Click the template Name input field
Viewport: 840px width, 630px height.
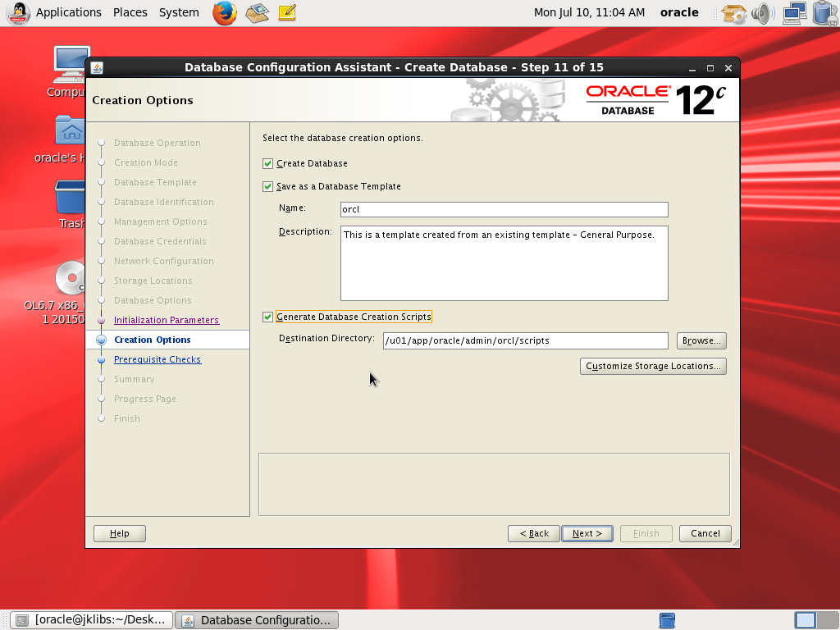504,209
